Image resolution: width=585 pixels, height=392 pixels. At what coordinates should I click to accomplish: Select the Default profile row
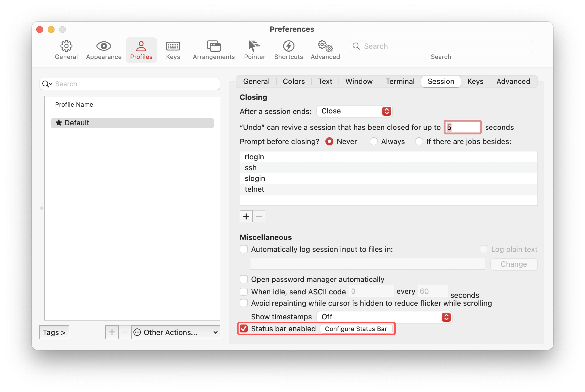pyautogui.click(x=132, y=123)
